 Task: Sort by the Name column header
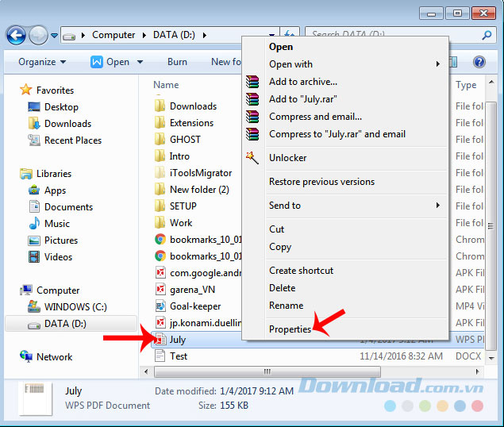coord(166,85)
